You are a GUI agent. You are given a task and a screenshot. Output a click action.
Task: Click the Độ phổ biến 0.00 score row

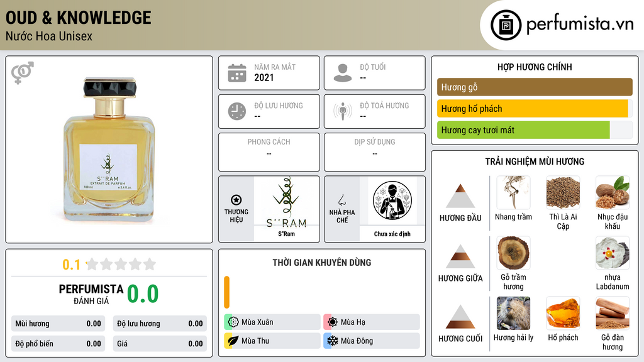(x=58, y=344)
